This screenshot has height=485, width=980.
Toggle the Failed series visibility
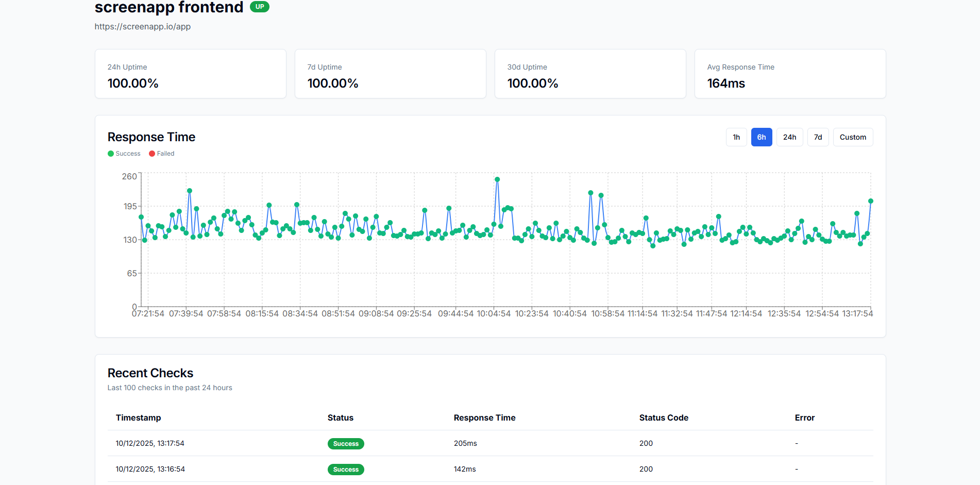(161, 154)
